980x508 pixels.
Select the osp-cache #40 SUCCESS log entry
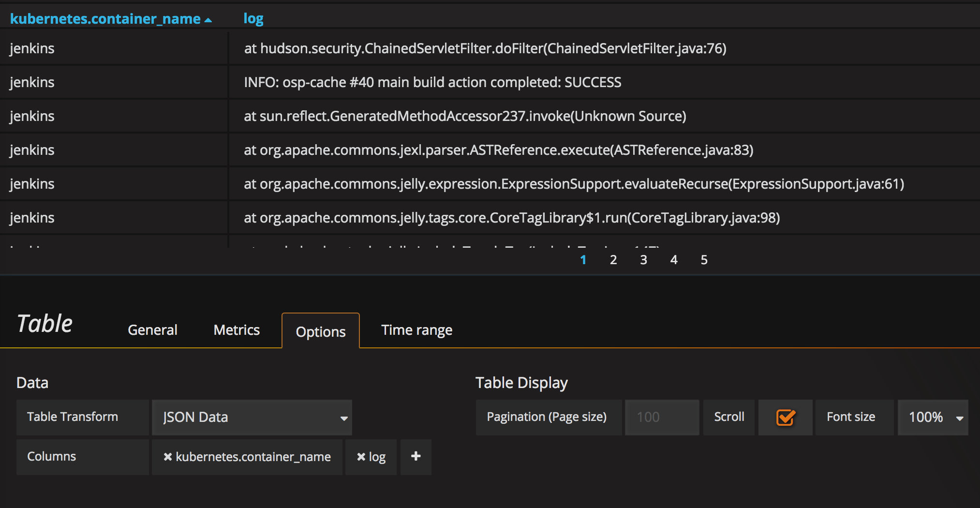(432, 82)
